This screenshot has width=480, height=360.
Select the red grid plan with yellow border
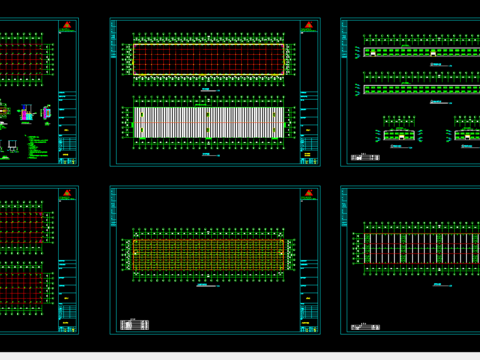[208, 59]
